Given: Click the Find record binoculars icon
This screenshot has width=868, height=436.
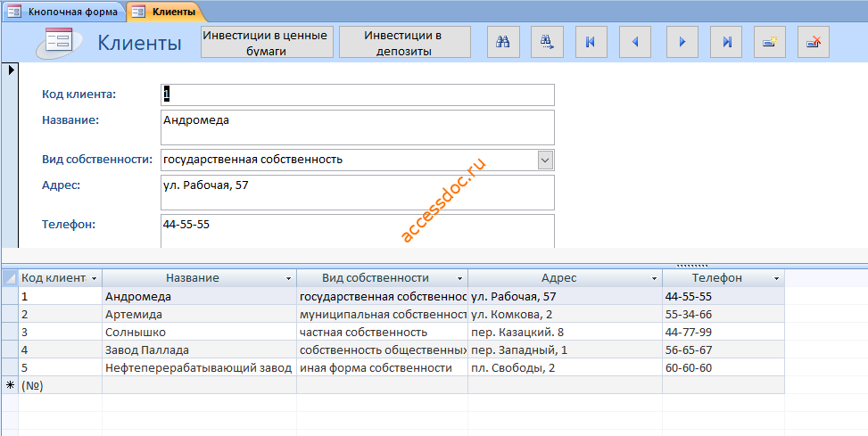Looking at the screenshot, I should [503, 42].
